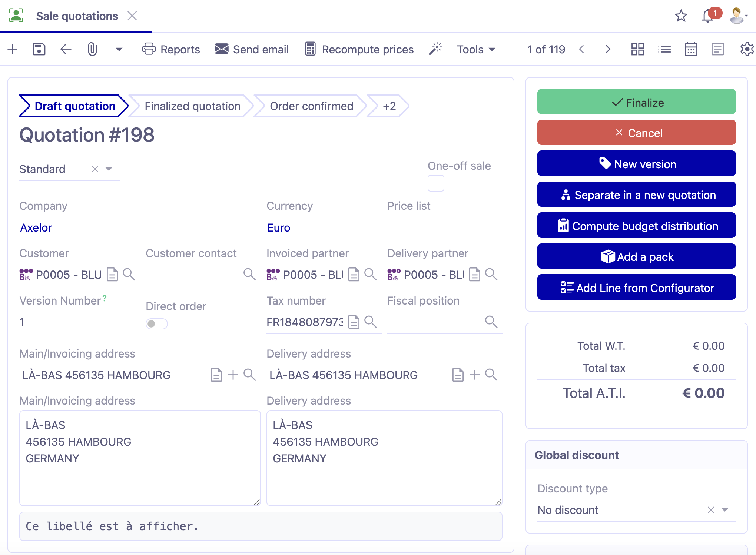
Task: Click into Fiscal position field
Action: tap(434, 322)
